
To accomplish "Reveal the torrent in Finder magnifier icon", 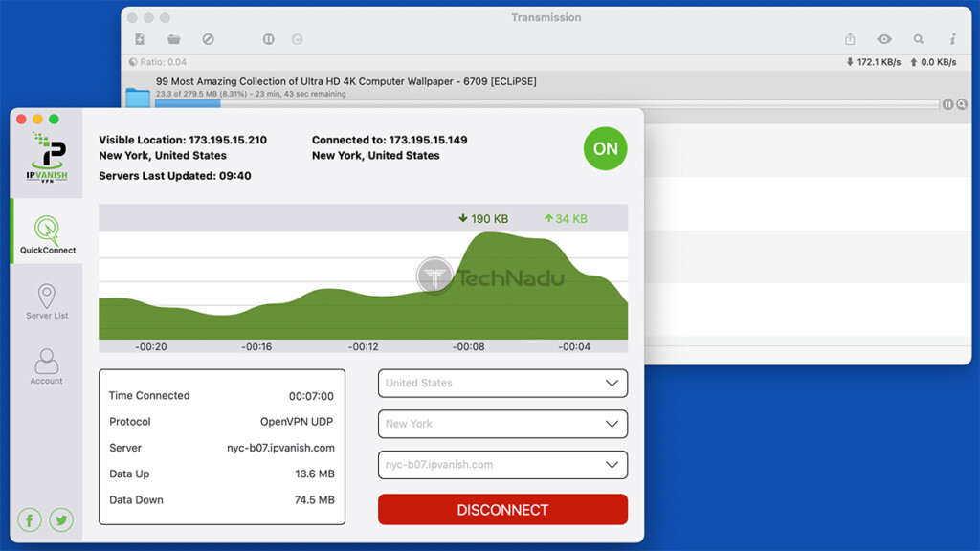I will click(963, 104).
